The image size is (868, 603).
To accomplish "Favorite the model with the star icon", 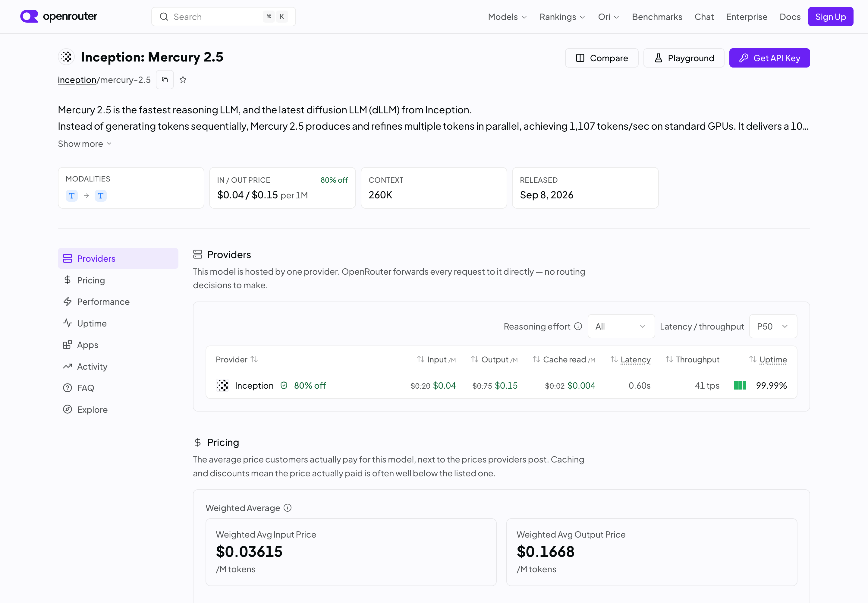I will pyautogui.click(x=183, y=80).
